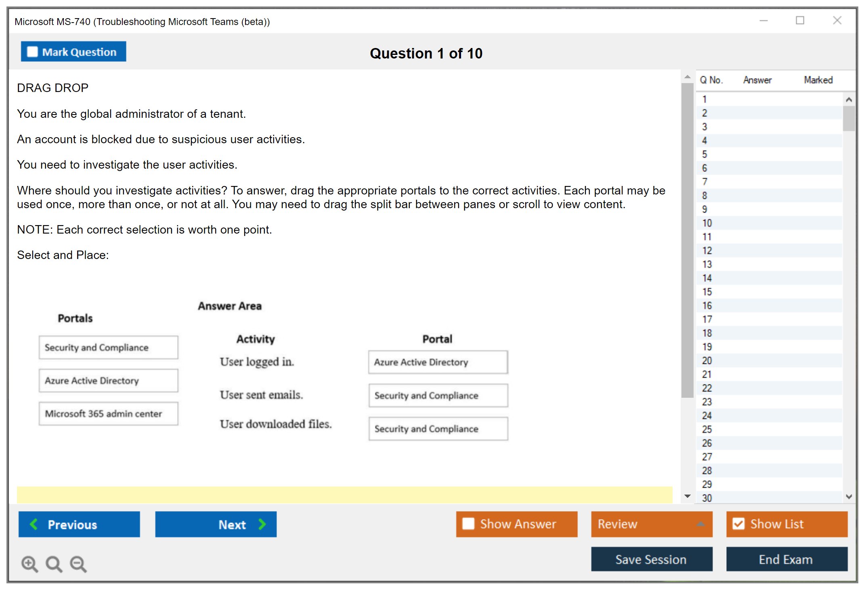Check the Mark Question checkbox
Image resolution: width=868 pixels, height=593 pixels.
(32, 52)
